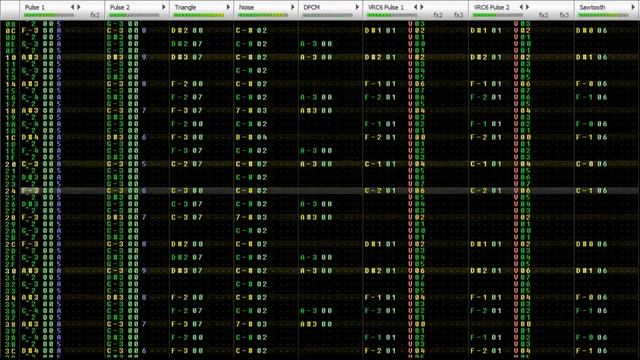Select VRC6 Pulse 1 volume V00 in row 1C
Screen dimensions: 640x360
(417, 137)
